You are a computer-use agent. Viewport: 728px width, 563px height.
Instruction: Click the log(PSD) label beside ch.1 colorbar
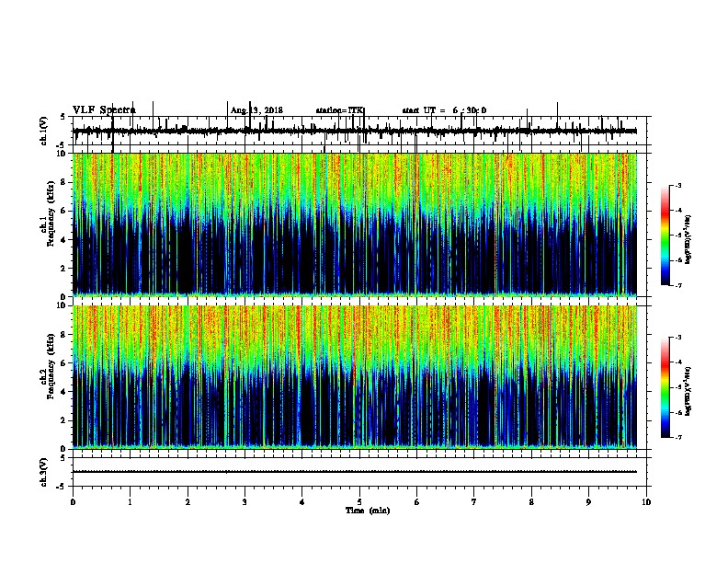[688, 240]
